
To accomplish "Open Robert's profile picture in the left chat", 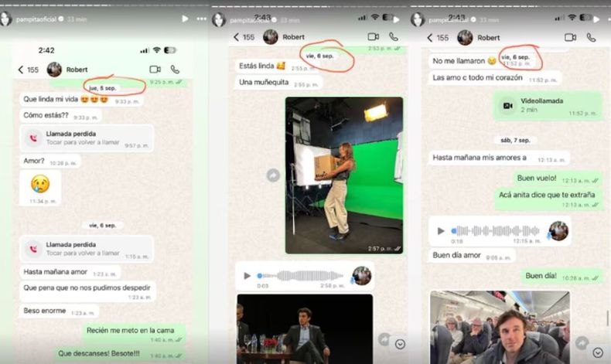I will (54, 70).
